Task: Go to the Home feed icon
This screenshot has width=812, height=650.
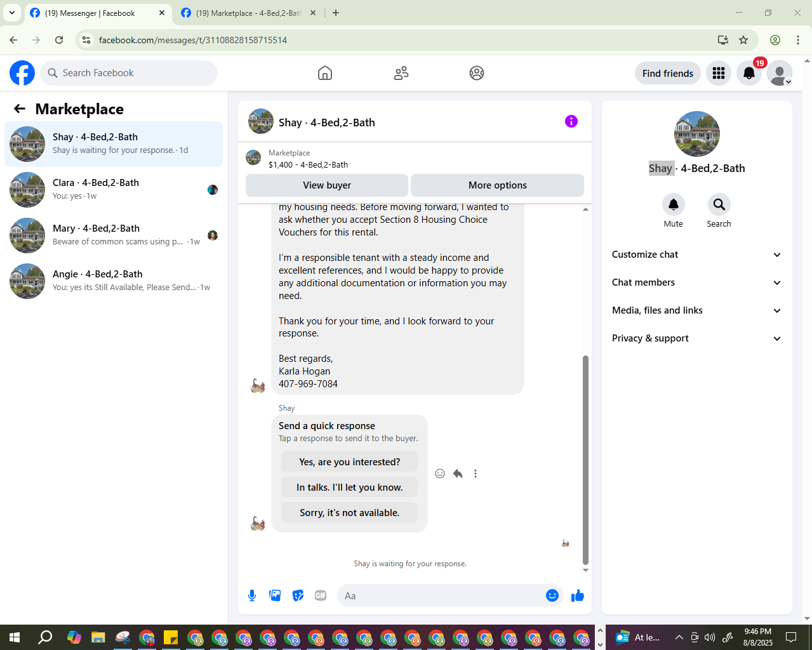Action: [x=325, y=73]
